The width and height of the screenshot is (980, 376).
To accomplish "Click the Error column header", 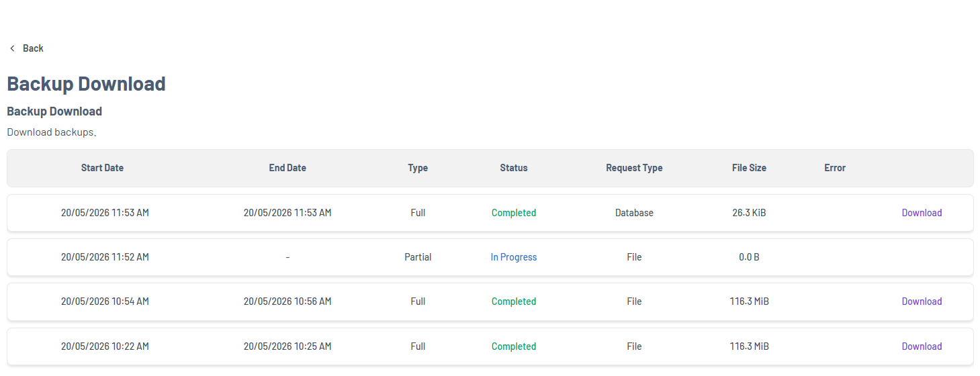I will [835, 168].
